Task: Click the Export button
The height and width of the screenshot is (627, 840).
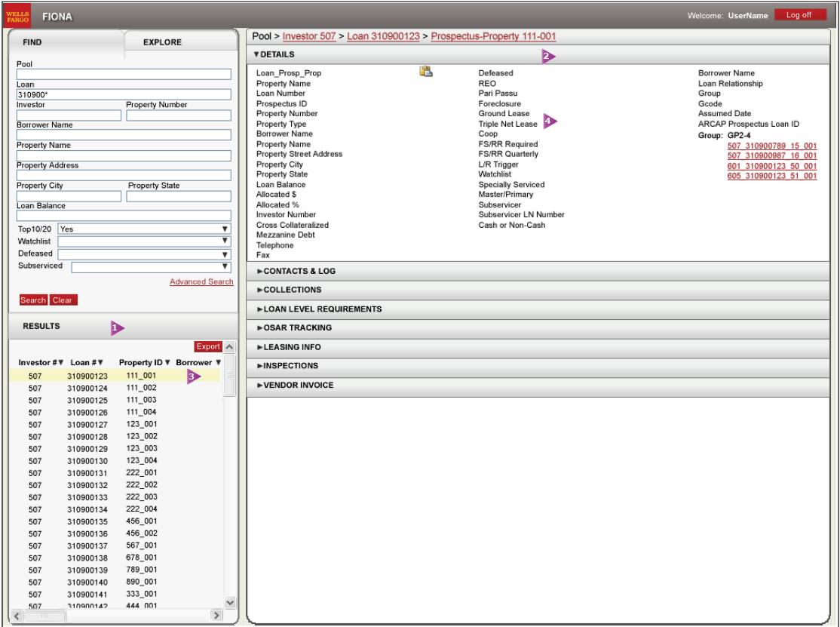Action: pos(208,347)
